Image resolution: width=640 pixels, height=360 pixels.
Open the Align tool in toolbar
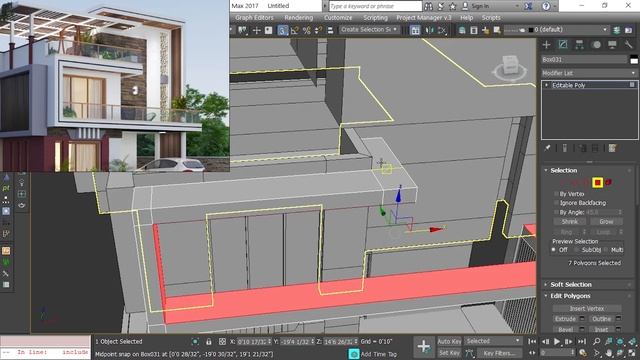[442, 30]
